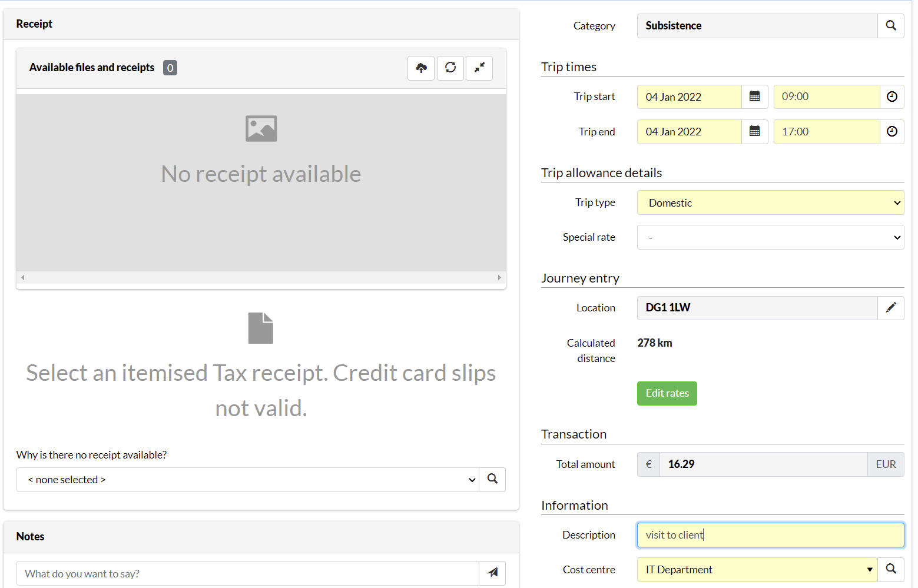The height and width of the screenshot is (588, 918).
Task: Expand the 'none selected' receipt reason dropdown
Action: [x=248, y=480]
